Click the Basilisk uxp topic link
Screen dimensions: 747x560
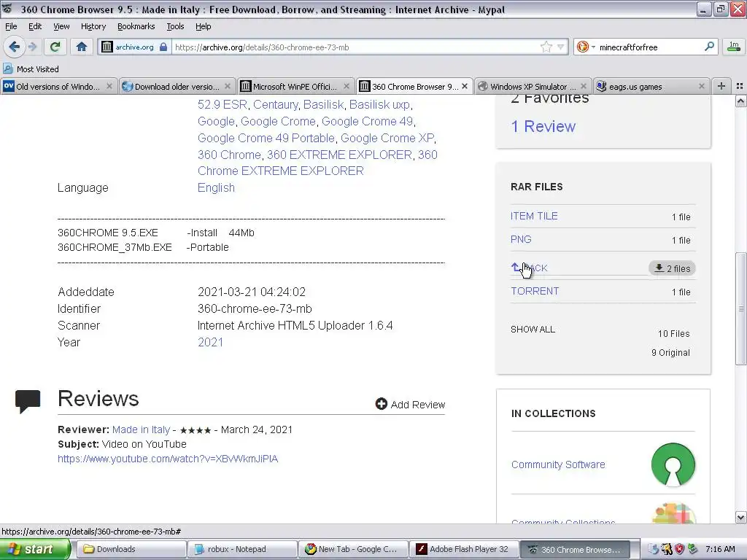tap(379, 104)
